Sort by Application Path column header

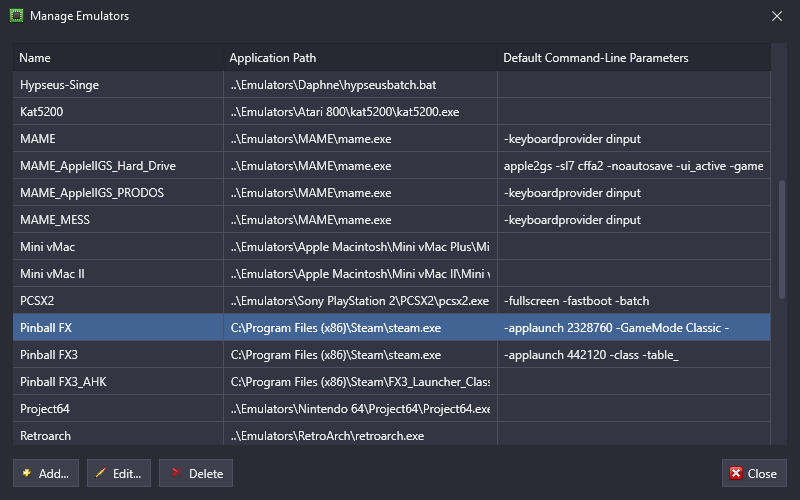(x=360, y=58)
